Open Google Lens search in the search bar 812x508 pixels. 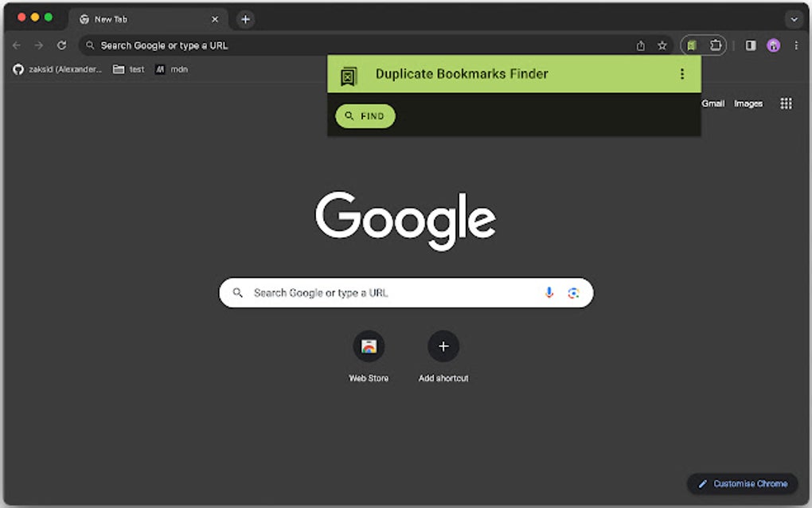click(x=574, y=293)
